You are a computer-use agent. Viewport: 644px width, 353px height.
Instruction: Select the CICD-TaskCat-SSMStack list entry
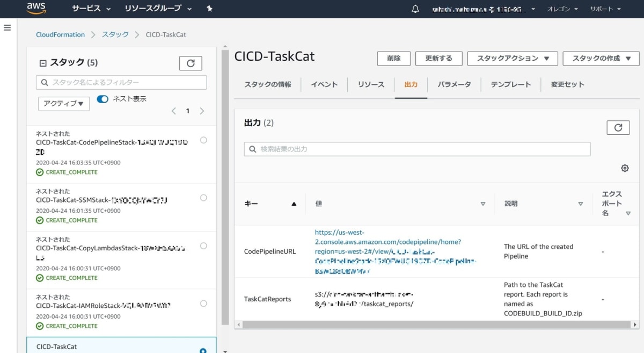click(x=121, y=207)
